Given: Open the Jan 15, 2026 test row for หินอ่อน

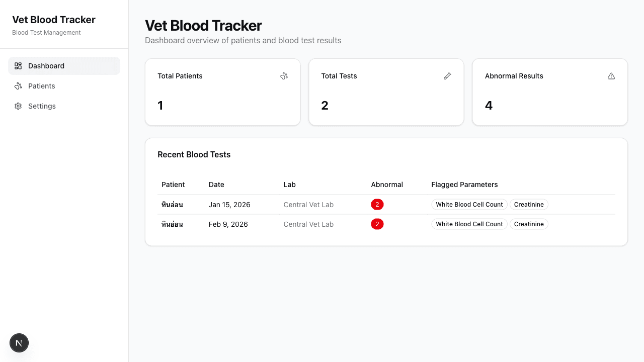Looking at the screenshot, I should click(229, 204).
